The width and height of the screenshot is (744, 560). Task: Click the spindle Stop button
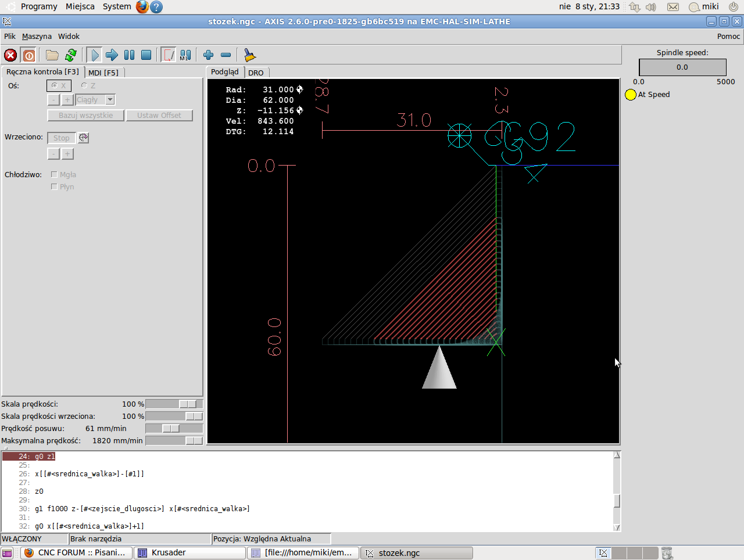coord(61,138)
